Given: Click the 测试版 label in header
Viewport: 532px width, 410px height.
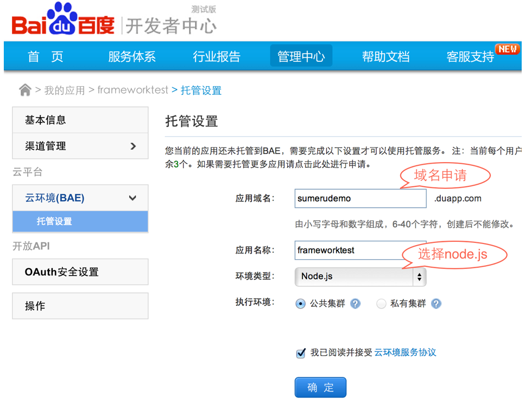Looking at the screenshot, I should click(204, 9).
